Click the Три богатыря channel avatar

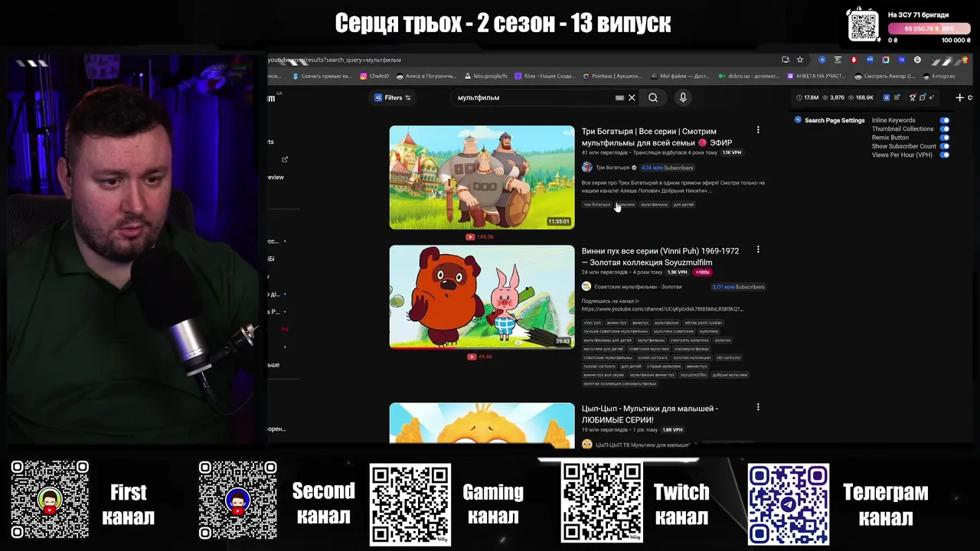pyautogui.click(x=586, y=168)
